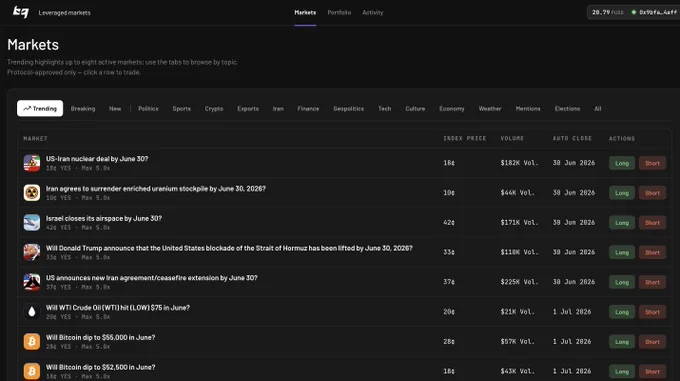Select the All category tab

pos(598,108)
